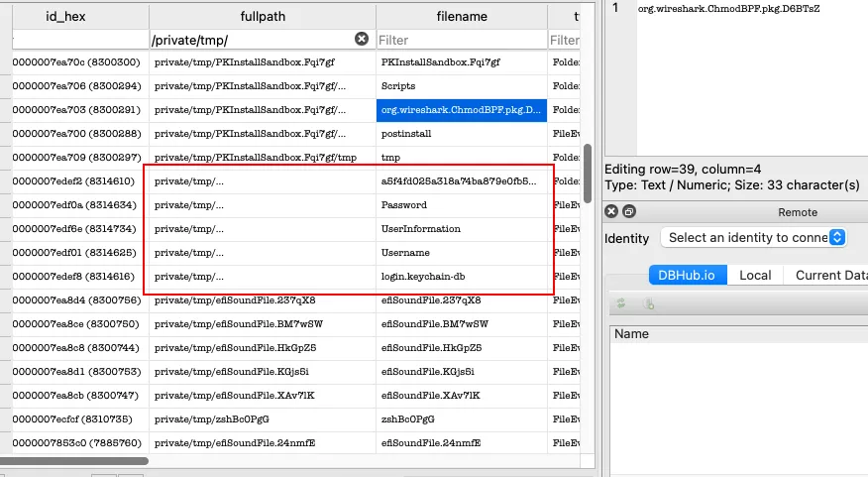Viewport: 868px width, 477px height.
Task: Sort by the filename column header
Action: [462, 17]
